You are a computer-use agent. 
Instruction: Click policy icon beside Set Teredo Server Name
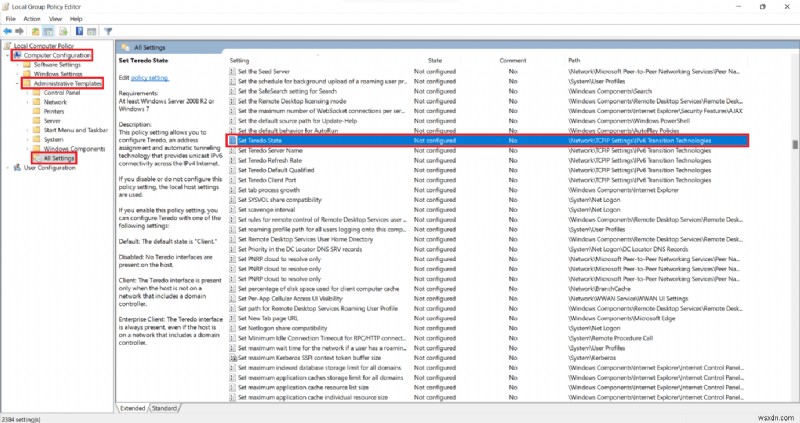(233, 151)
